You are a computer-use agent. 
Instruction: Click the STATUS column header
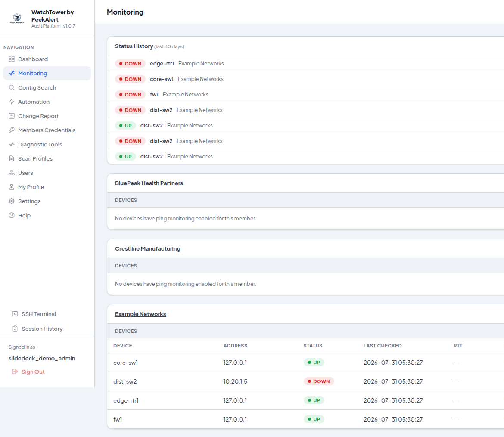(313, 346)
